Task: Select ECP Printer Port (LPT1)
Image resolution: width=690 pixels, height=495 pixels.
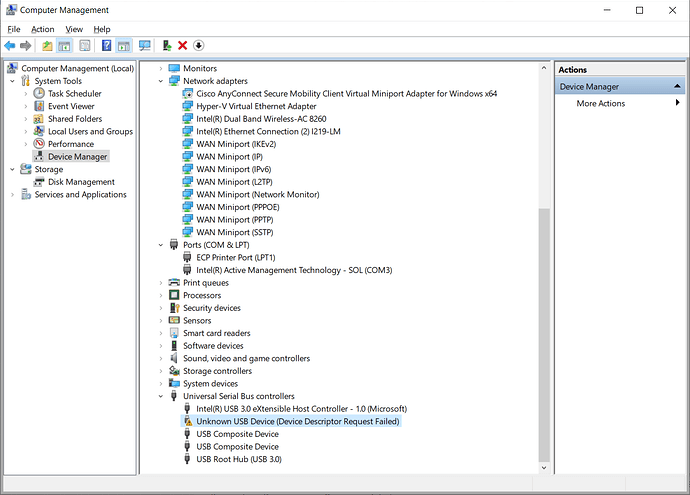Action: pos(235,257)
